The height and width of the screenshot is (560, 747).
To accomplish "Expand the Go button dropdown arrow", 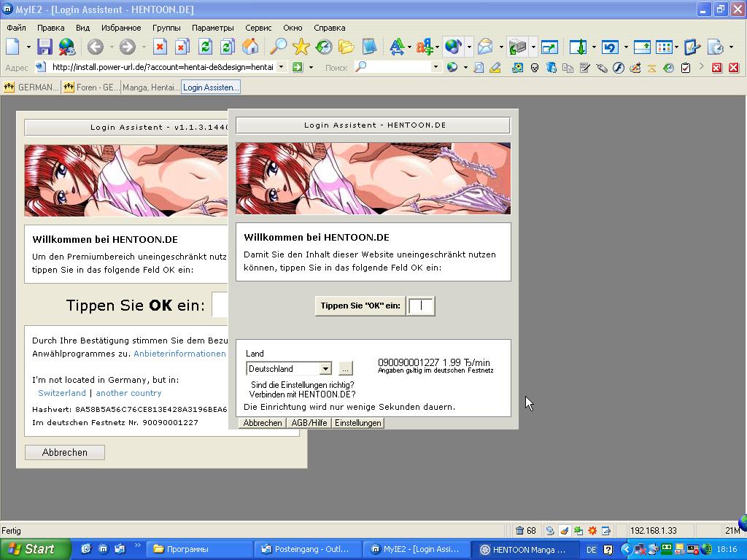I will pyautogui.click(x=311, y=68).
